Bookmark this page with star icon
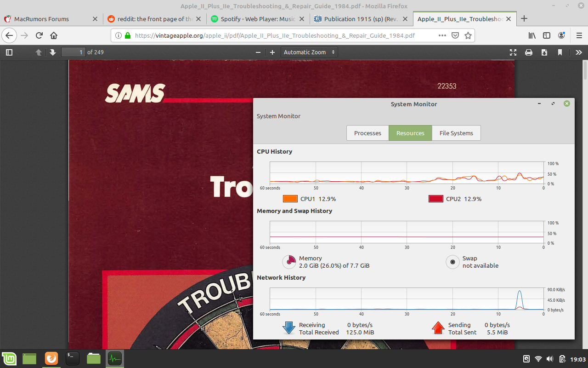The image size is (588, 368). [x=468, y=35]
